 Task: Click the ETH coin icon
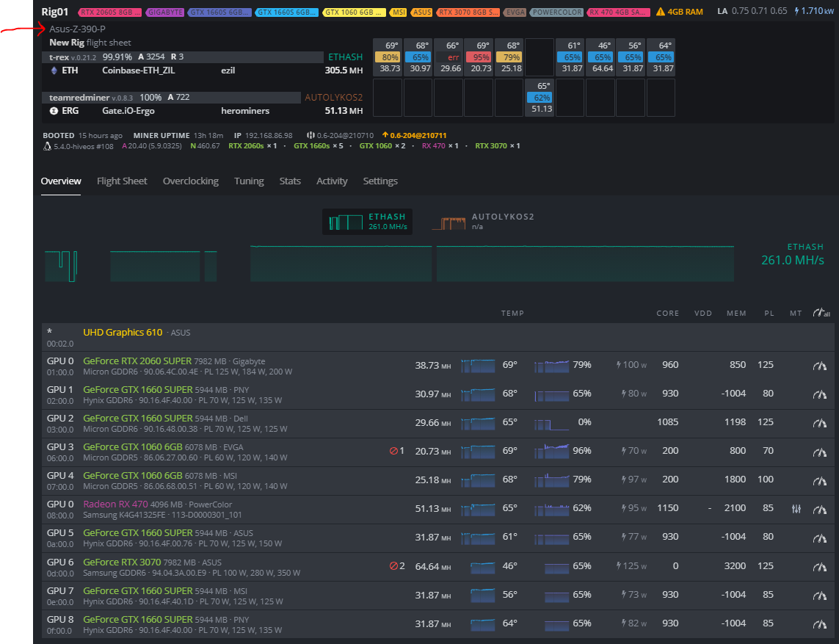pos(54,70)
